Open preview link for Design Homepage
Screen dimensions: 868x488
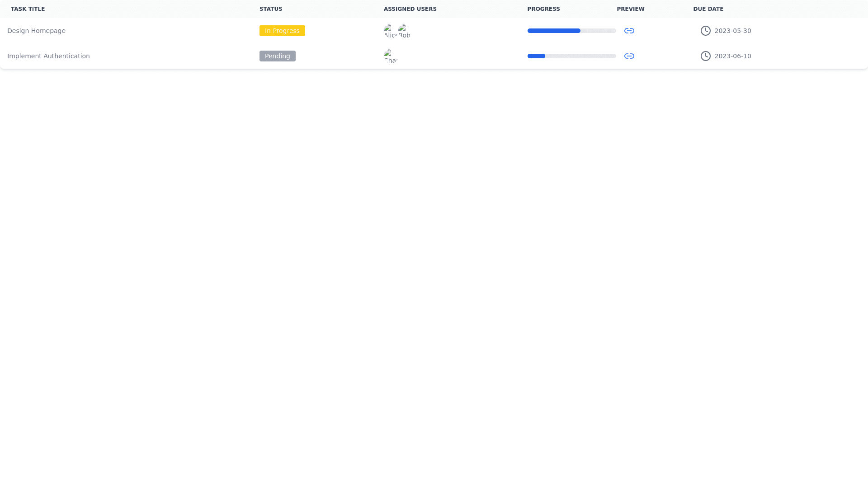coord(629,31)
